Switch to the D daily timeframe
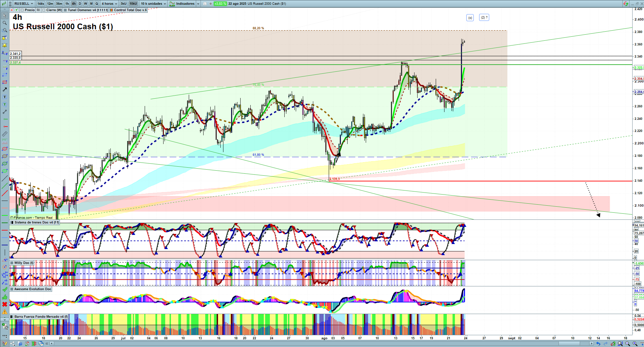 tap(80, 4)
